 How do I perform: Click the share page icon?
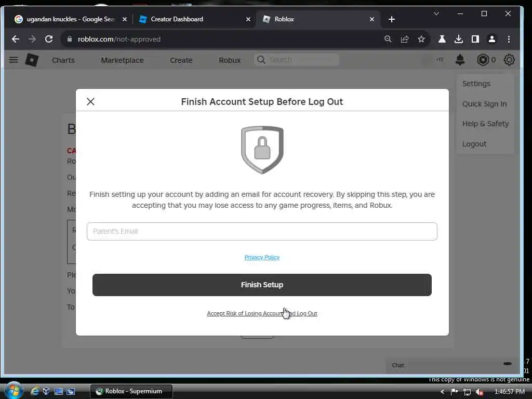pyautogui.click(x=404, y=39)
